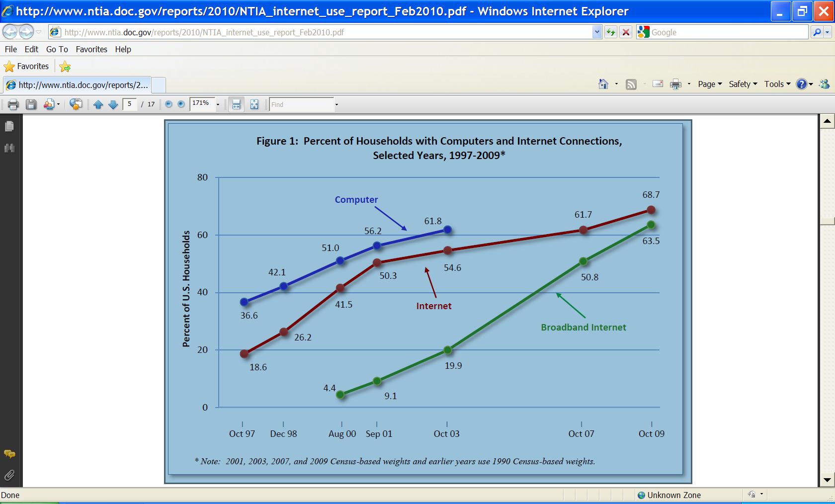Open the Attachments paperclip panel

pos(9,475)
